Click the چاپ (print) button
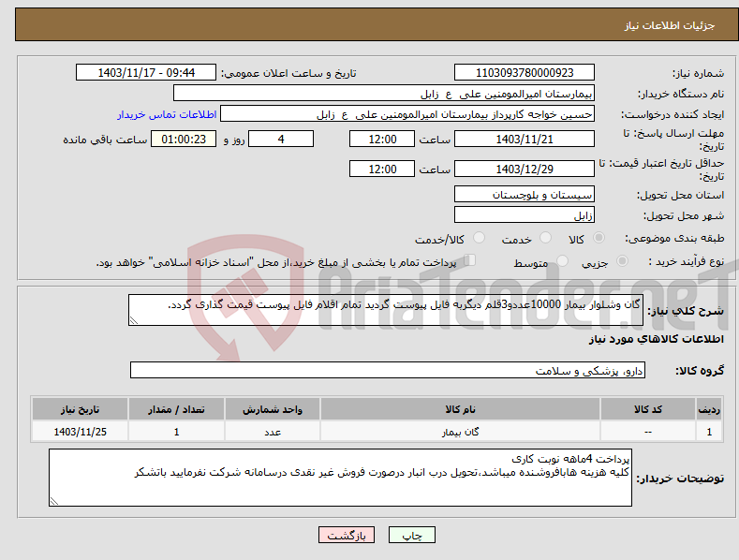The width and height of the screenshot is (739, 560). 411,535
